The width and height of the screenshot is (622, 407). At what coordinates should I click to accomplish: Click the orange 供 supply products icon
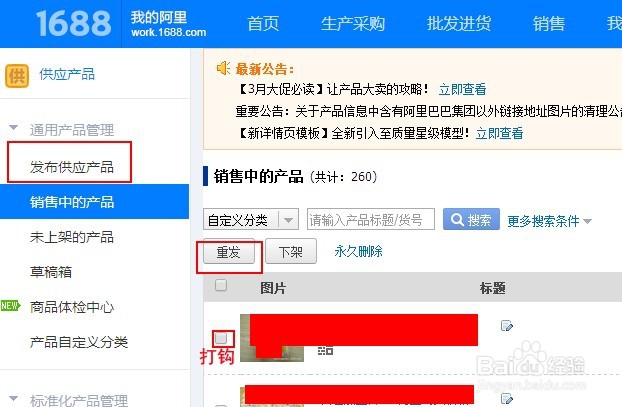17,75
